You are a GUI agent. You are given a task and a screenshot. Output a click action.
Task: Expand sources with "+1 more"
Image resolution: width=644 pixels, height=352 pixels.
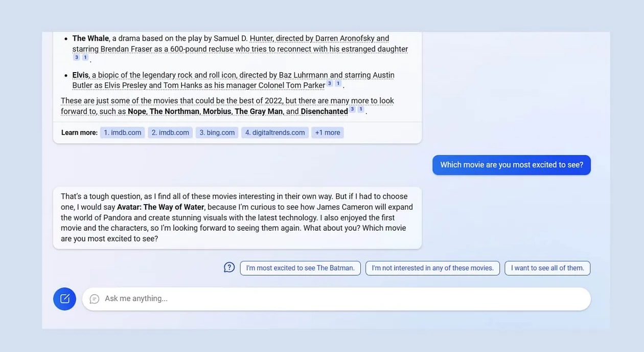point(328,133)
